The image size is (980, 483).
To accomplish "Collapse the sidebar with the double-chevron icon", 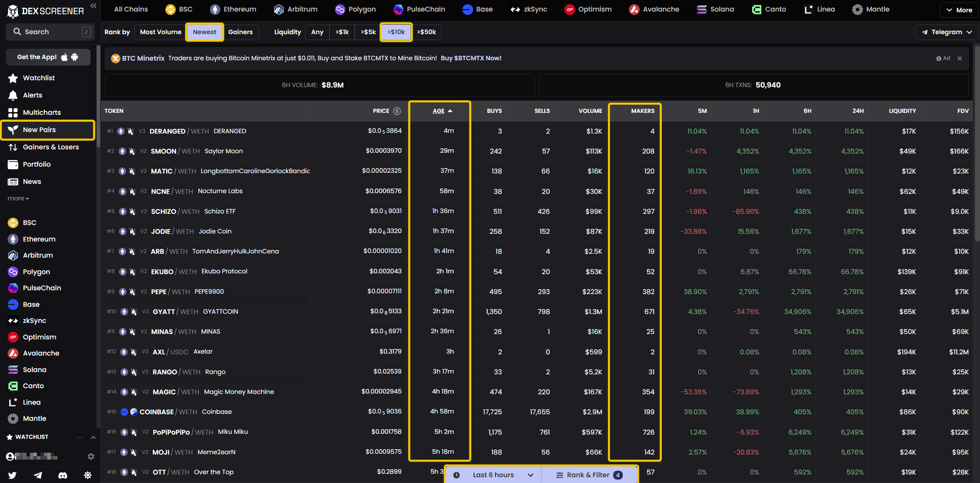I will point(93,5).
